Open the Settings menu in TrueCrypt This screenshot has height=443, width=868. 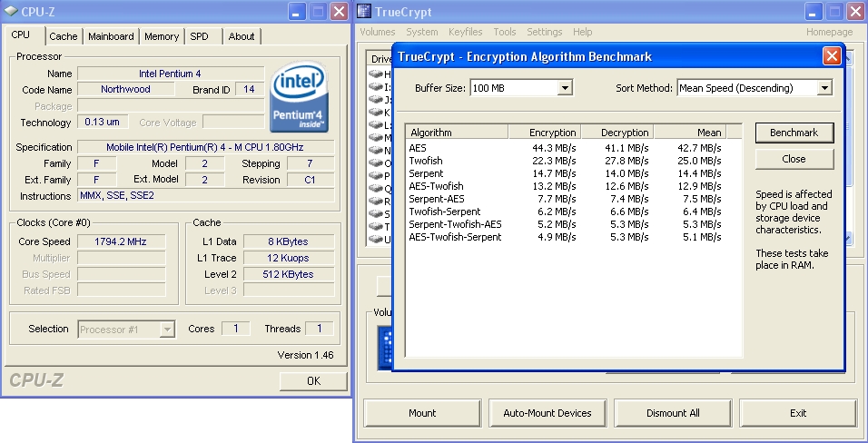[x=544, y=32]
